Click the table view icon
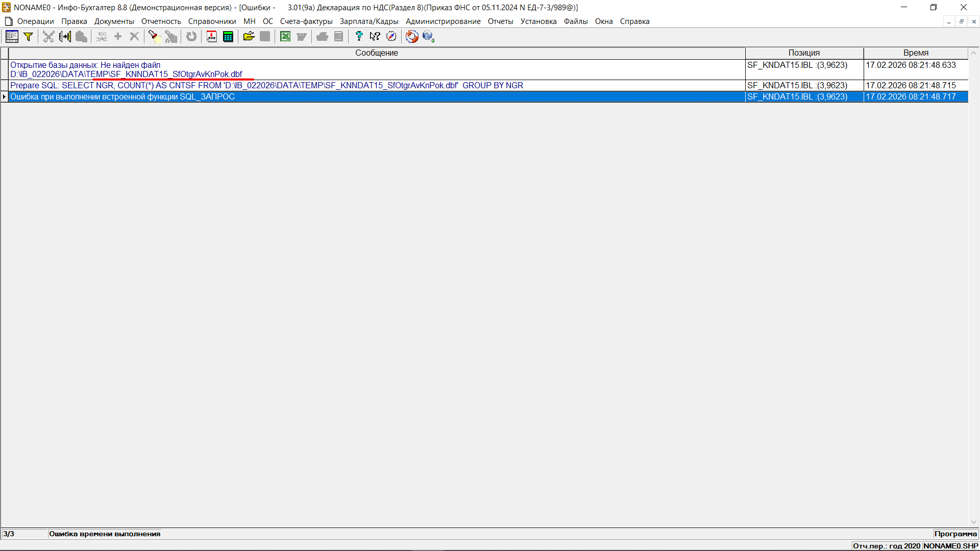 12,36
